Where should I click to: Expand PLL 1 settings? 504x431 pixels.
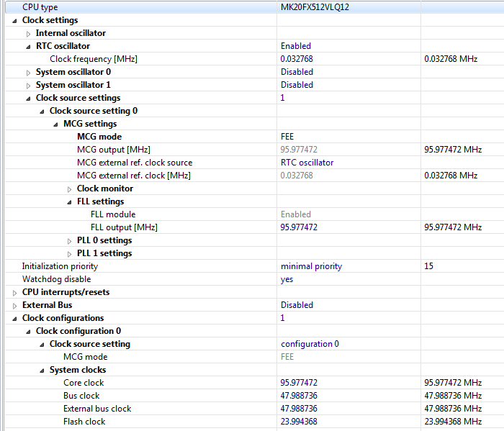[69, 254]
